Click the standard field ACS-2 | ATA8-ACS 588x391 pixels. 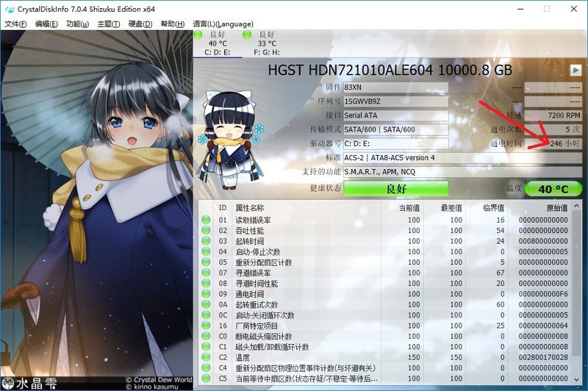tap(463, 158)
